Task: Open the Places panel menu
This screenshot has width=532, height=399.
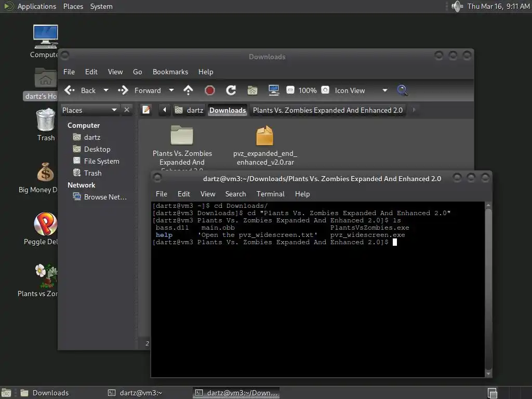Action: [73, 6]
